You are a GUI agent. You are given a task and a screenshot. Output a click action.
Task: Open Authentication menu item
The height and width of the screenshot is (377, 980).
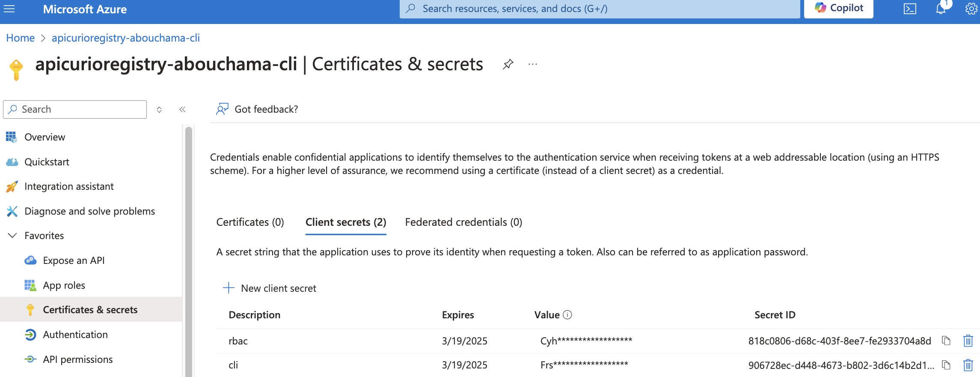coord(75,335)
